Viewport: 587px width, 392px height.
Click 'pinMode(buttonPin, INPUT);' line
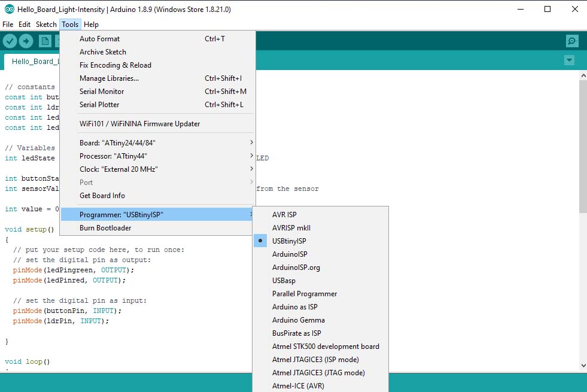point(68,311)
